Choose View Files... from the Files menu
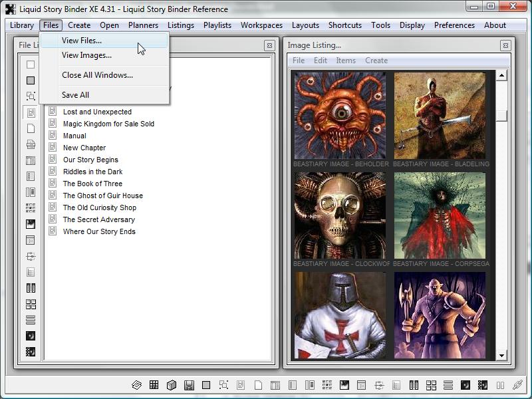 (x=82, y=41)
